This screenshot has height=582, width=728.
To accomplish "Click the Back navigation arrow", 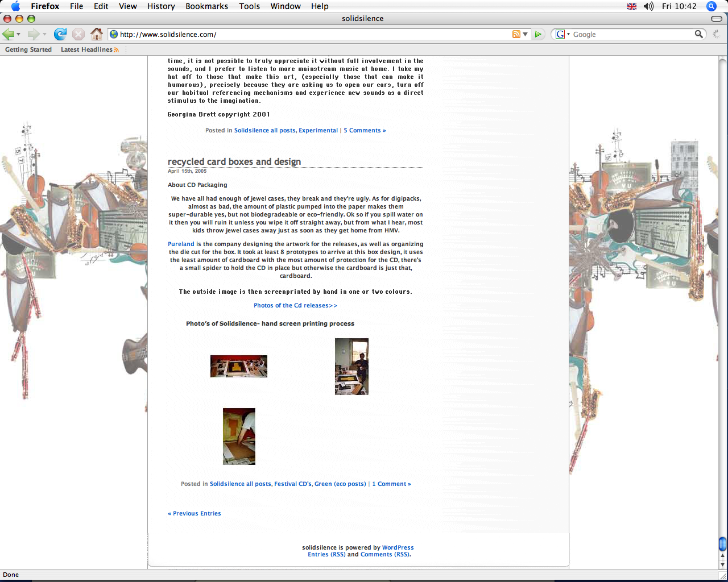I will pos(8,34).
